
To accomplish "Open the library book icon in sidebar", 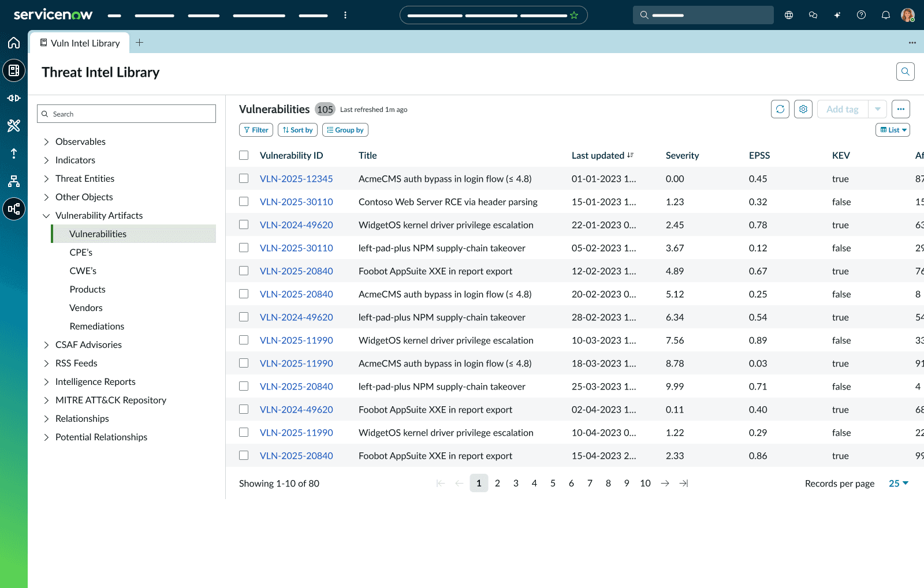I will [14, 70].
